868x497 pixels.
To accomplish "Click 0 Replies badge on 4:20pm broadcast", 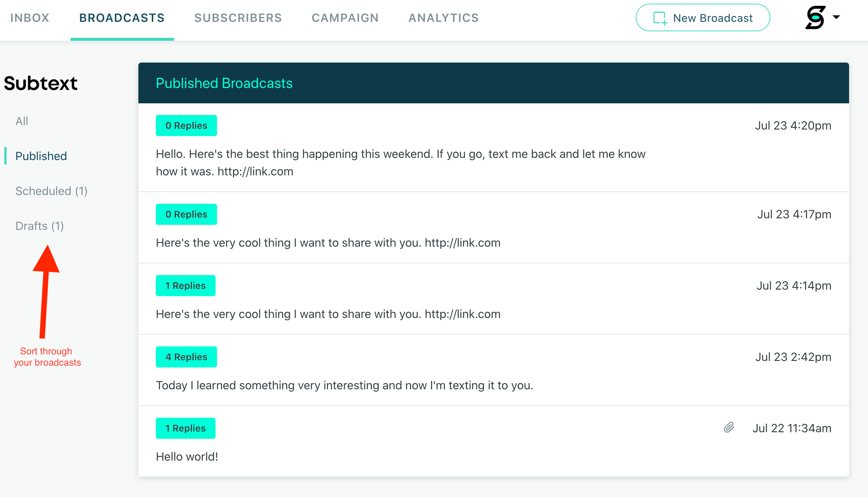I will coord(186,126).
